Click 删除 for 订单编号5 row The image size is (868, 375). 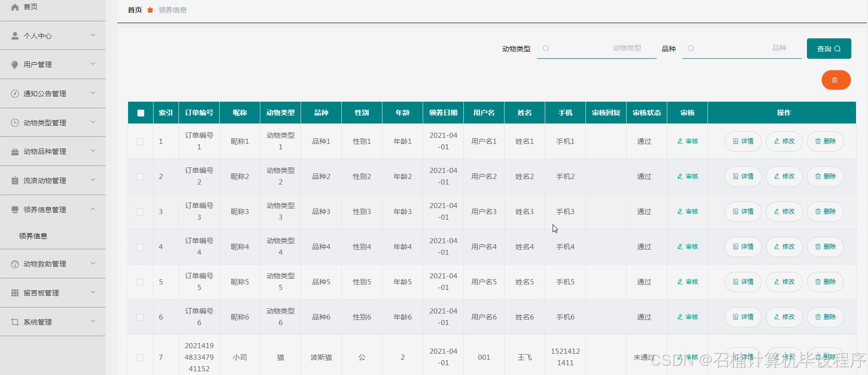click(x=825, y=282)
